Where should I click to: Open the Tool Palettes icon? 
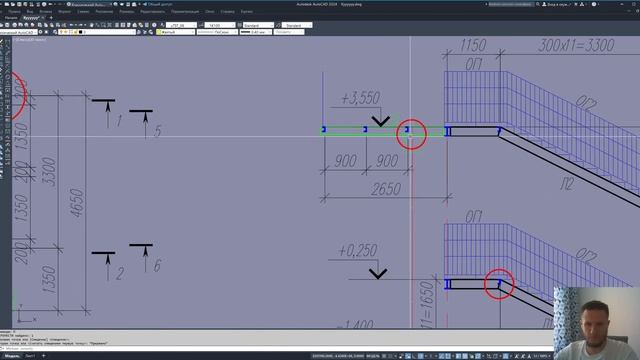click(x=129, y=25)
